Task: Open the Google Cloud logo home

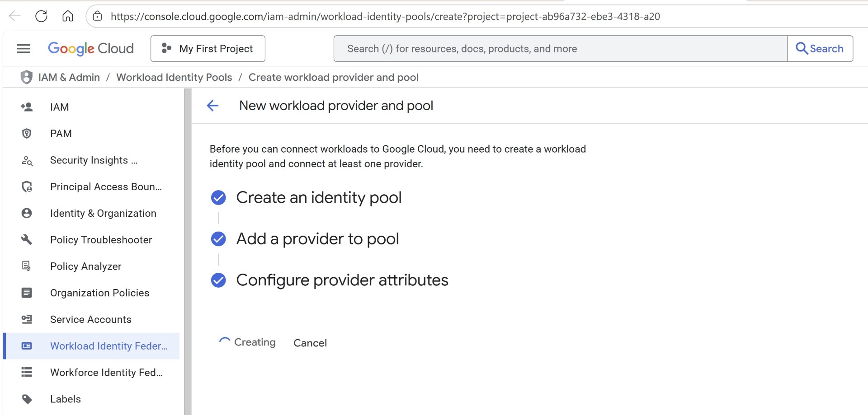Action: (91, 48)
